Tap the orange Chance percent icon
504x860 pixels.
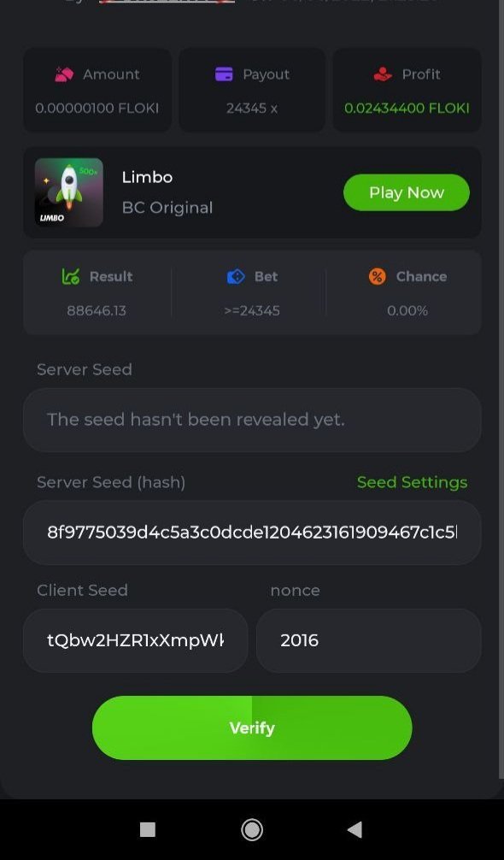point(378,276)
